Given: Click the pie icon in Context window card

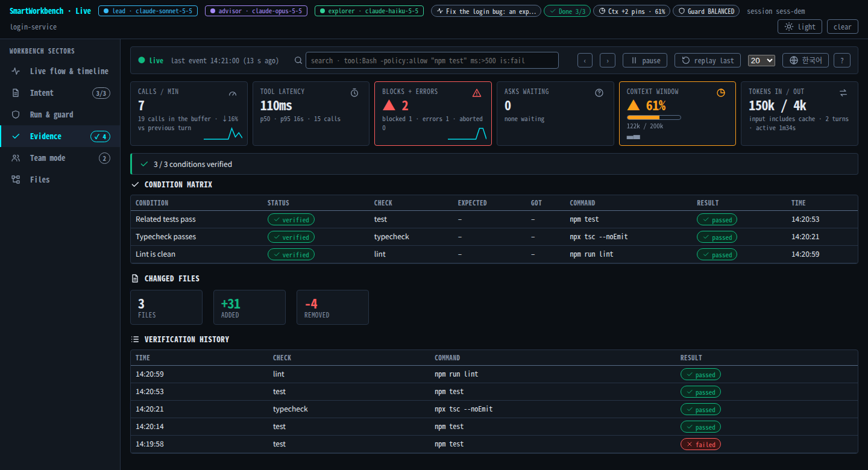Looking at the screenshot, I should pyautogui.click(x=721, y=92).
